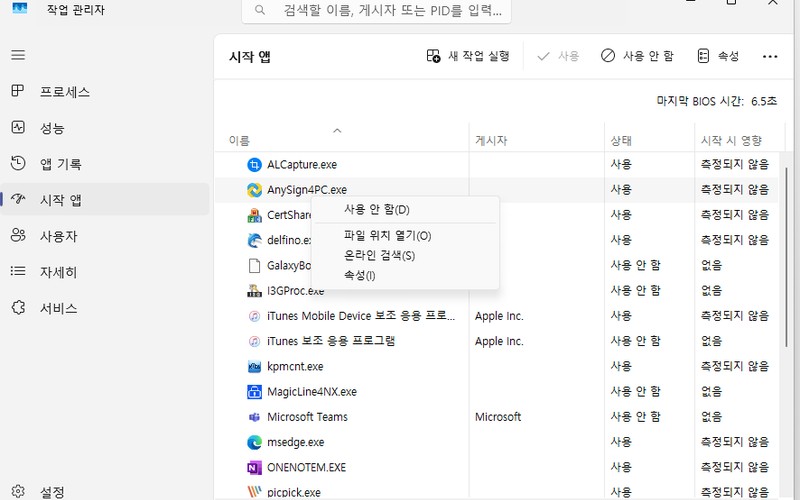Click iTunes 보조 응용 프로그램 icon
The height and width of the screenshot is (500, 800).
254,341
